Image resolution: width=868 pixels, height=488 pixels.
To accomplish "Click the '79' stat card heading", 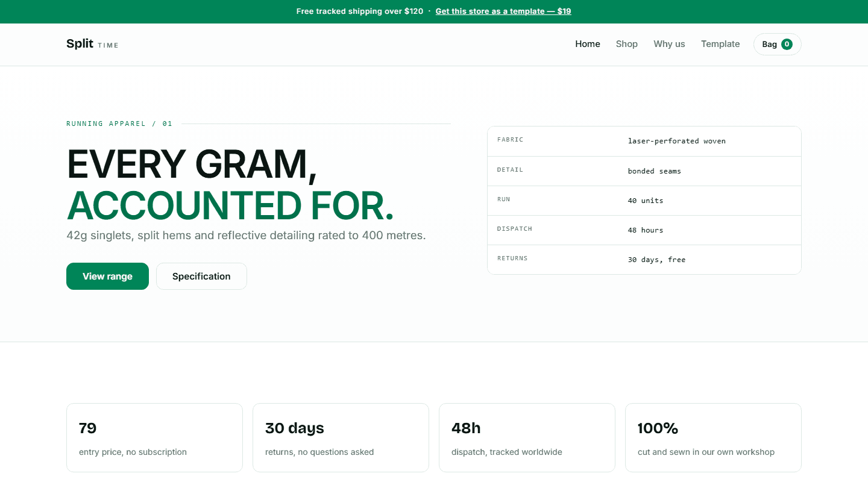I will [x=88, y=428].
